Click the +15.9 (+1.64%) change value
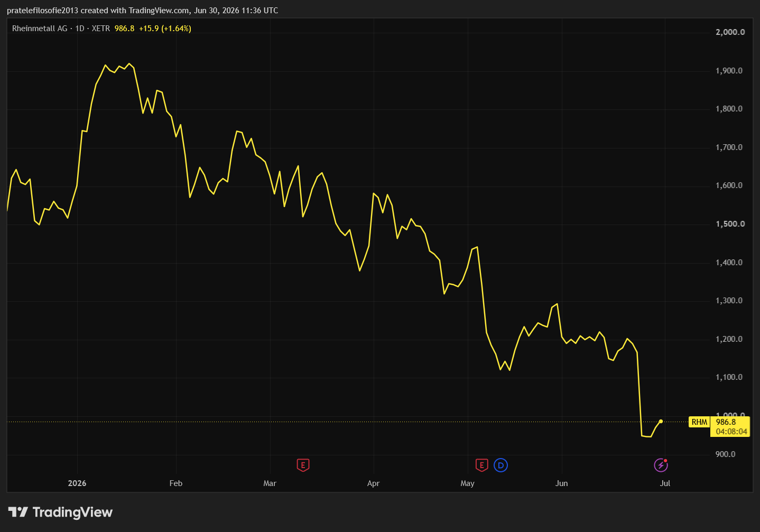Viewport: 760px width, 532px height. 165,29
